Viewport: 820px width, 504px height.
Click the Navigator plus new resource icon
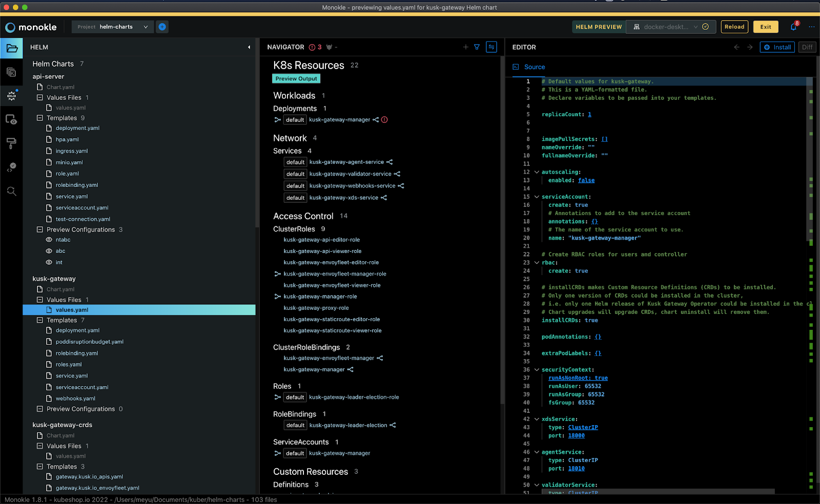[465, 47]
